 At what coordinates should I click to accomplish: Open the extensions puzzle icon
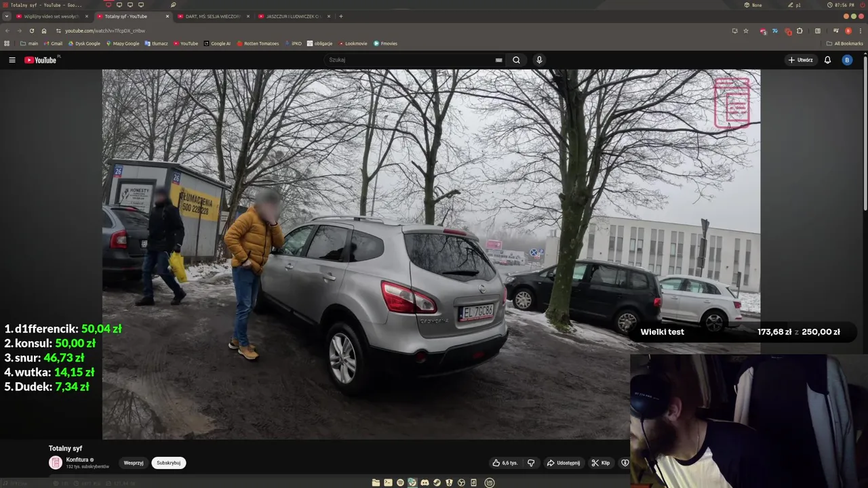click(x=800, y=30)
